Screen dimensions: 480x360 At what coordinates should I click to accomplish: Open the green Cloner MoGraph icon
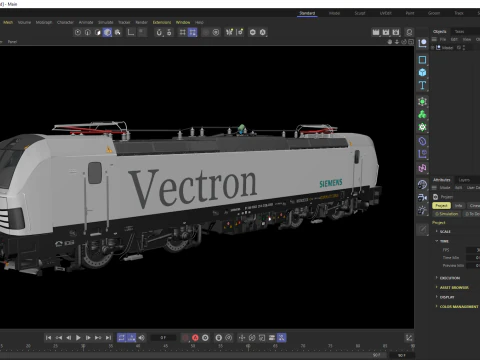click(422, 114)
